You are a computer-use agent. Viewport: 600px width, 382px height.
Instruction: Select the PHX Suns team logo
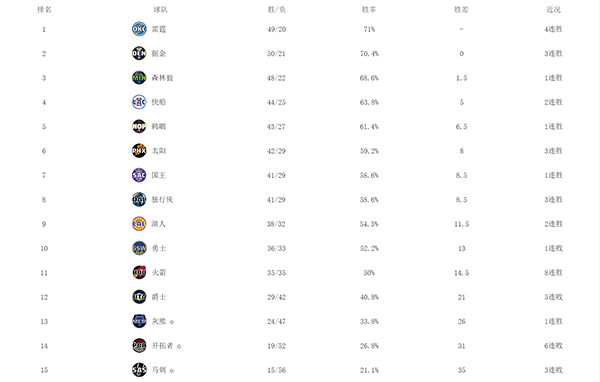pyautogui.click(x=139, y=151)
